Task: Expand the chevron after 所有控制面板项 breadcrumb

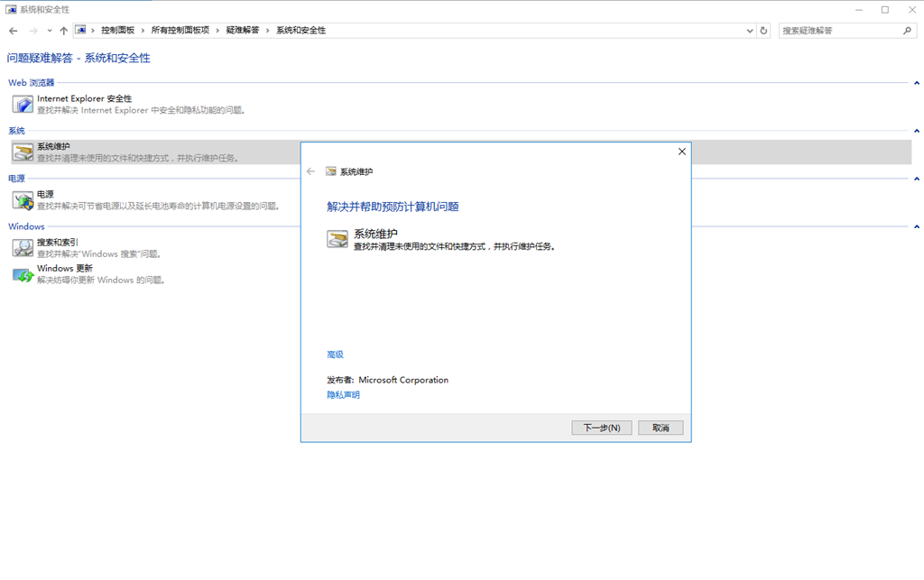Action: [217, 31]
